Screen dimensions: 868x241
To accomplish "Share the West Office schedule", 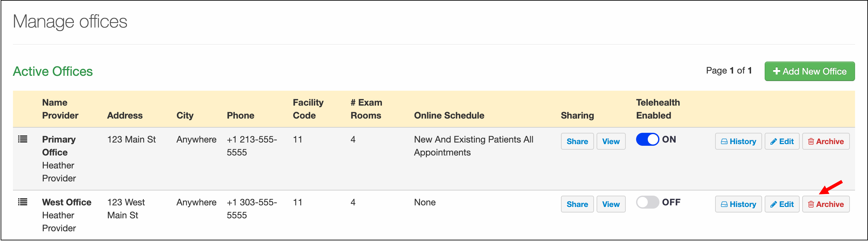I will (577, 204).
